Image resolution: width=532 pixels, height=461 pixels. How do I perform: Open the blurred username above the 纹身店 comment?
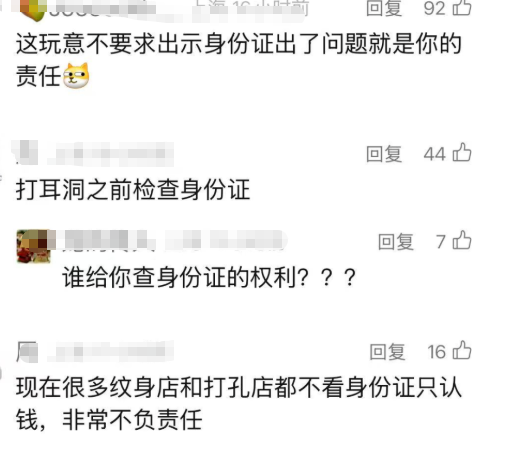pos(111,351)
